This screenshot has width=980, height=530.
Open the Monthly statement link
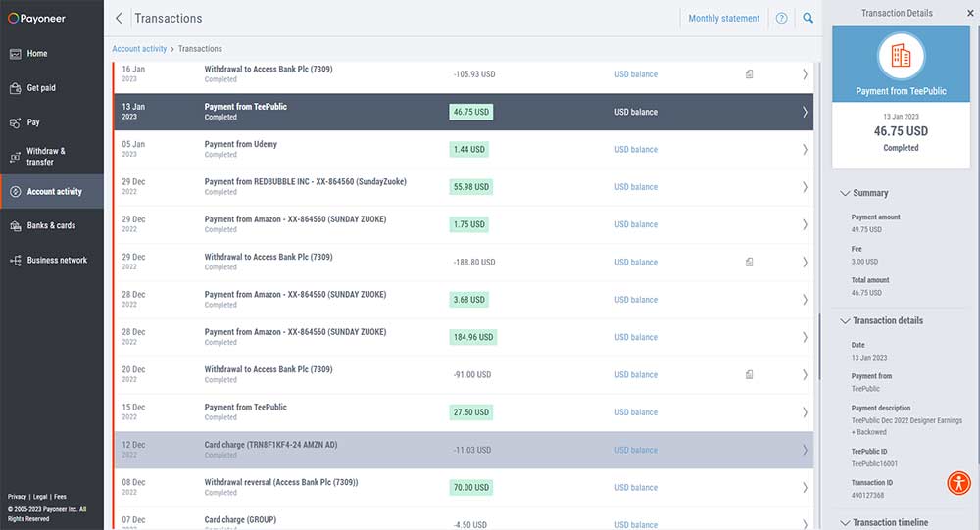[x=724, y=19]
